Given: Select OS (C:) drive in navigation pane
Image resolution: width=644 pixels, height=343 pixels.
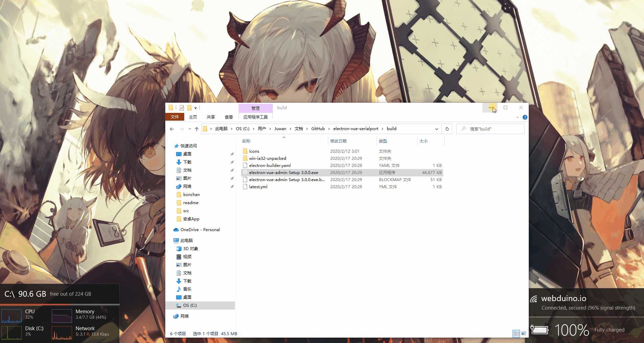Looking at the screenshot, I should [x=200, y=305].
